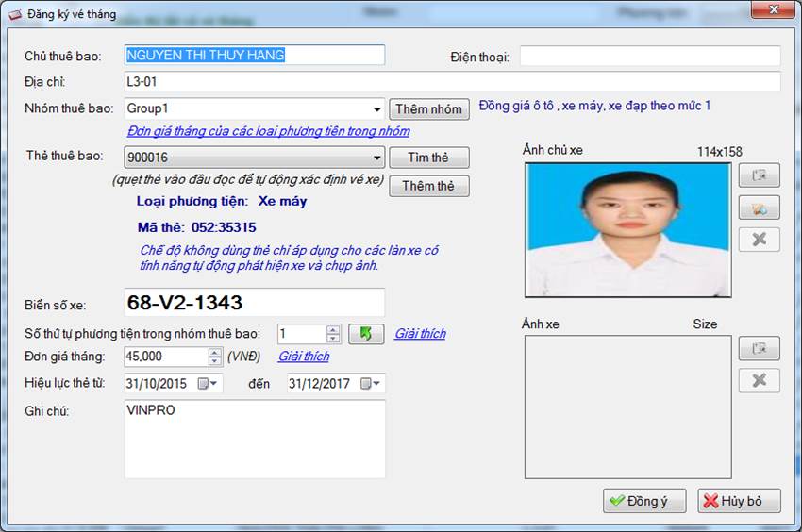Confirm with the Đồng ý button
The width and height of the screenshot is (802, 532).
tap(643, 501)
